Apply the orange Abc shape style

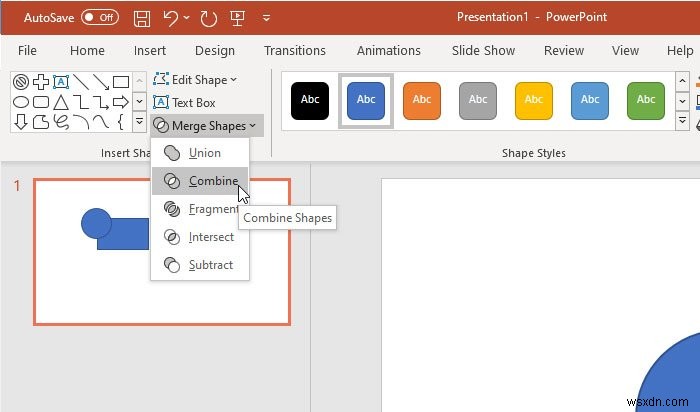click(x=422, y=101)
